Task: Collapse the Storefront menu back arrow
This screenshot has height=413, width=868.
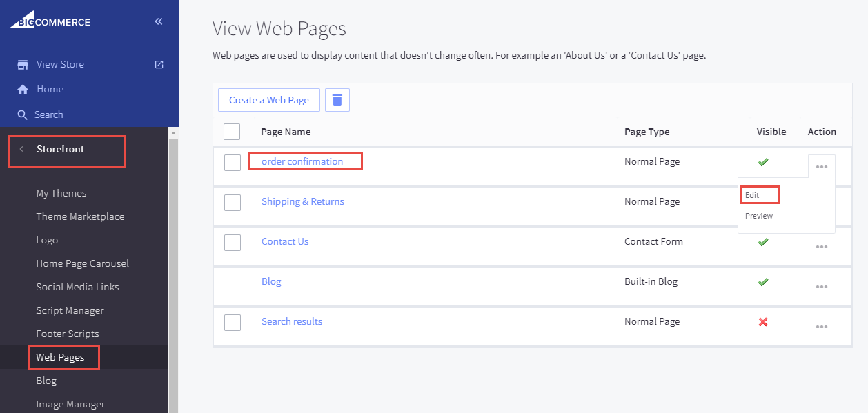Action: point(21,149)
